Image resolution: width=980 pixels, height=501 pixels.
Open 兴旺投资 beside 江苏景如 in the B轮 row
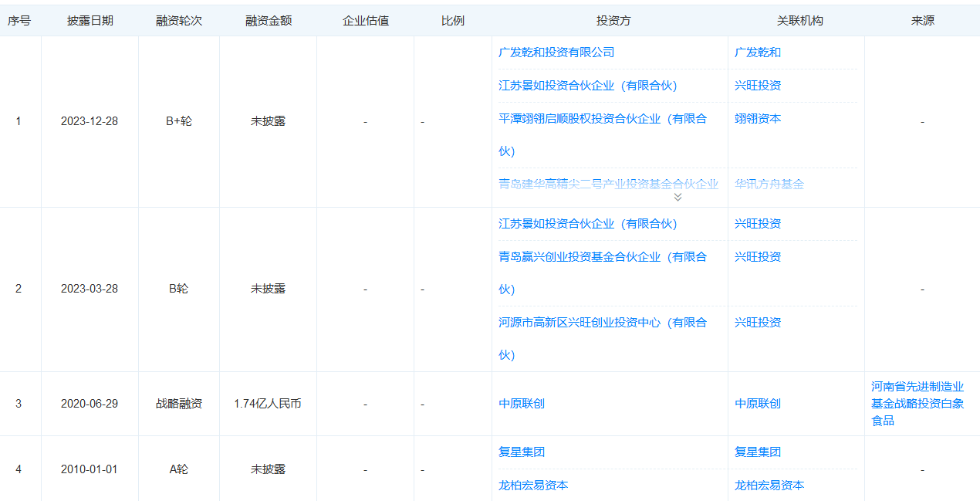pos(758,224)
